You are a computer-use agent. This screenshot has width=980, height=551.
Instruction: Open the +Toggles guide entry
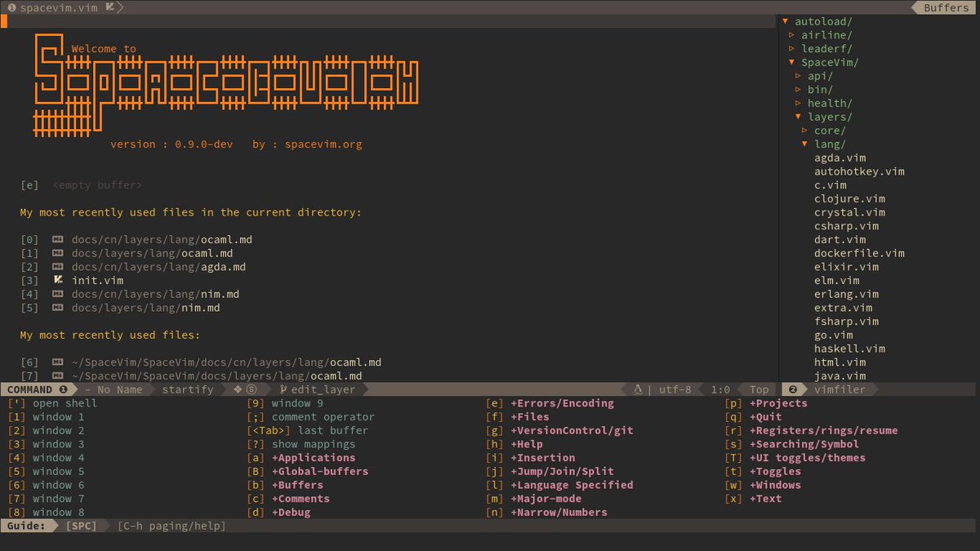click(775, 471)
